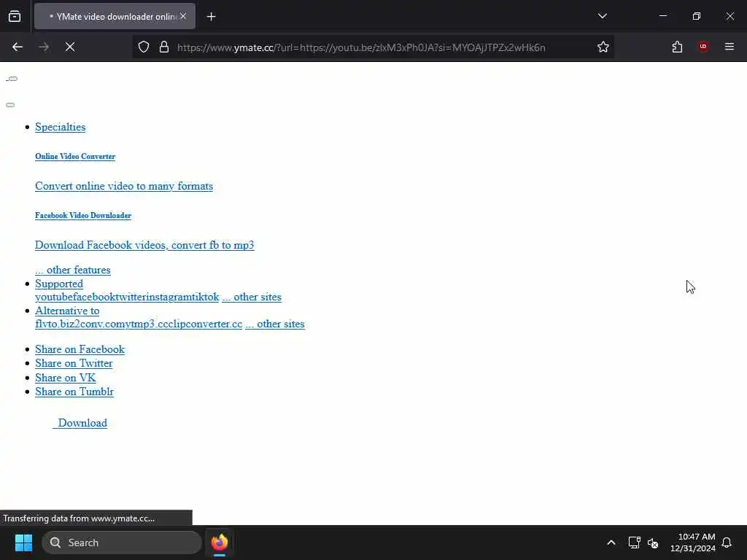Open muted volume tray icon
This screenshot has height=560, width=747.
[x=653, y=542]
